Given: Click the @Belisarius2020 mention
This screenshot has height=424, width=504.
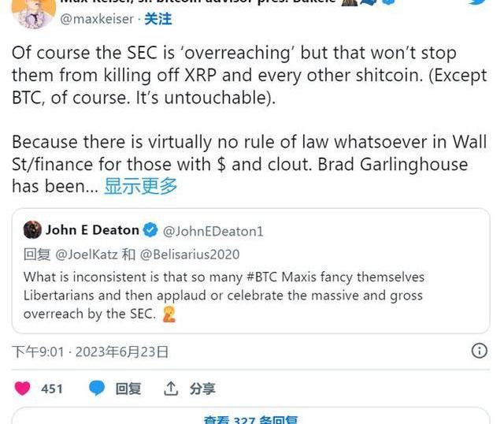Looking at the screenshot, I should [x=190, y=254].
